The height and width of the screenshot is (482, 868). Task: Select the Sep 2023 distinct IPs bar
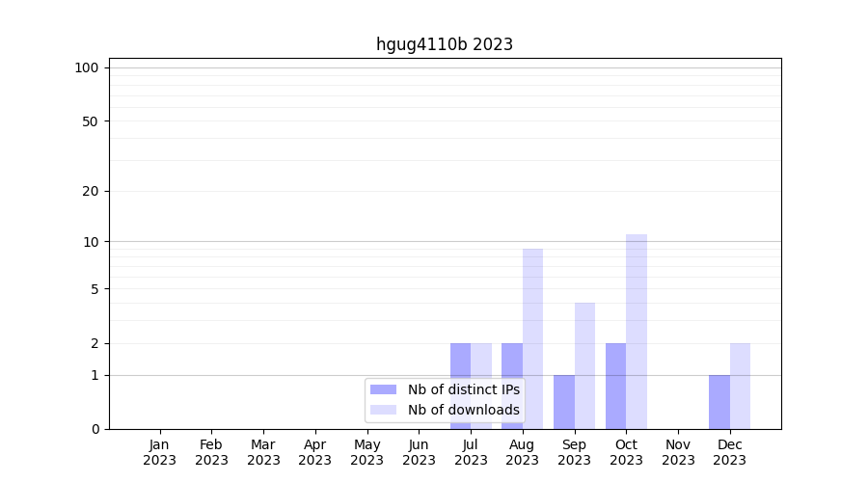pos(564,402)
